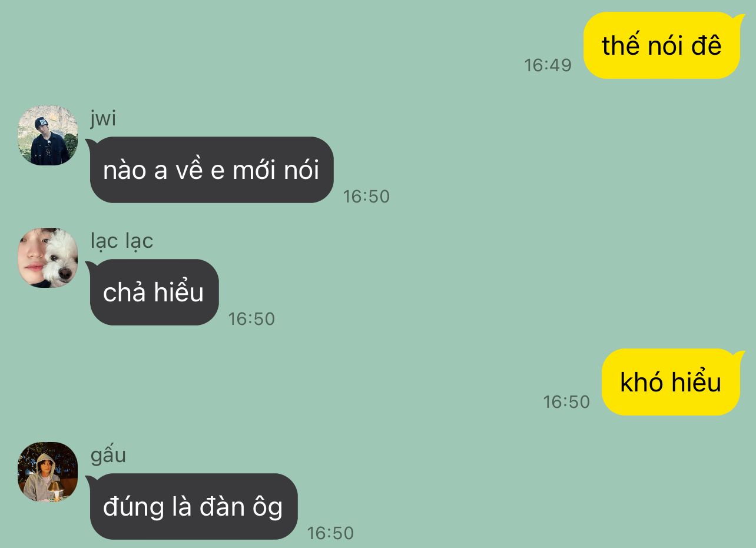
Task: Tap the sender name lạc lạc
Action: tap(122, 241)
